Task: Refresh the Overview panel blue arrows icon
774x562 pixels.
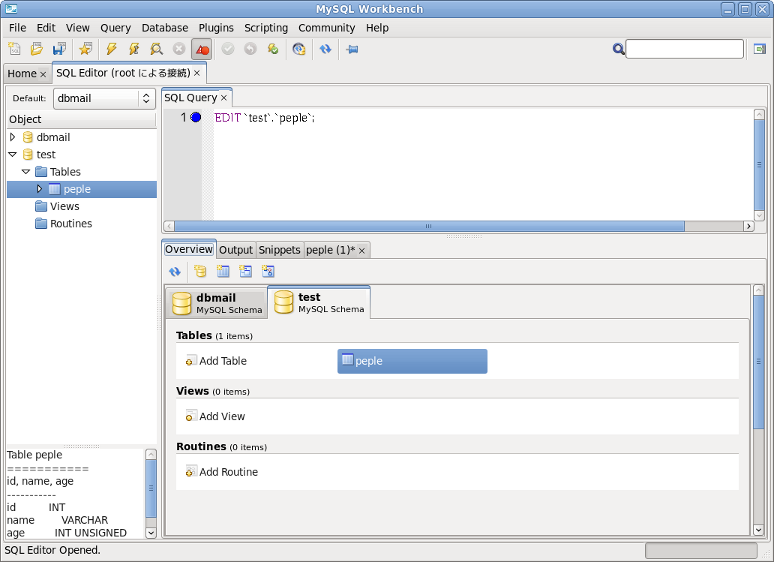Action: click(175, 271)
